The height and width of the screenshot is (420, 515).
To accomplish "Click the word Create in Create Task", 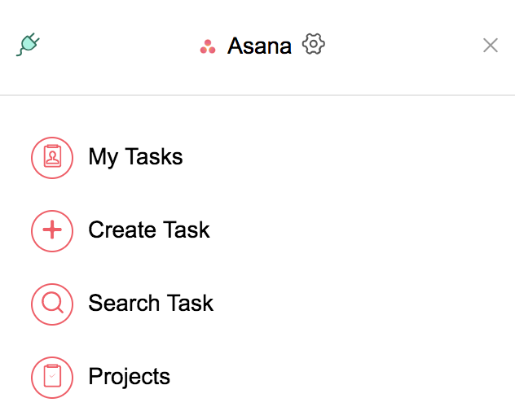I will click(x=122, y=230).
